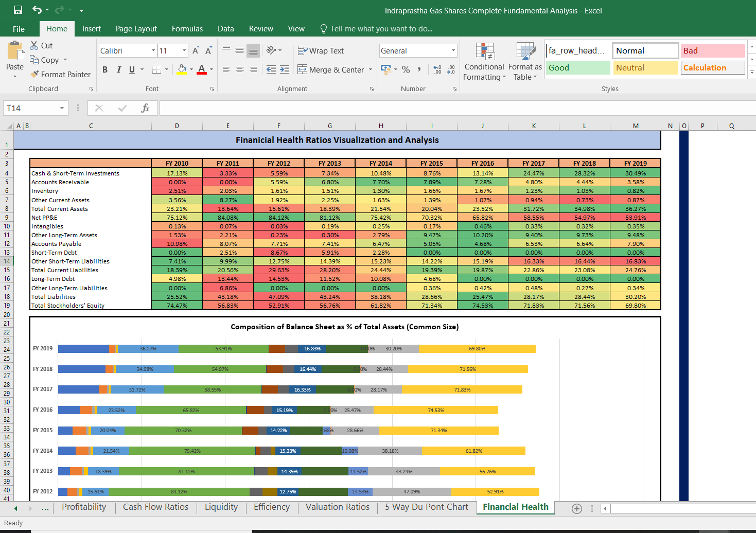Viewport: 756px width, 533px height.
Task: Click previous sheet navigation arrow
Action: coord(16,508)
